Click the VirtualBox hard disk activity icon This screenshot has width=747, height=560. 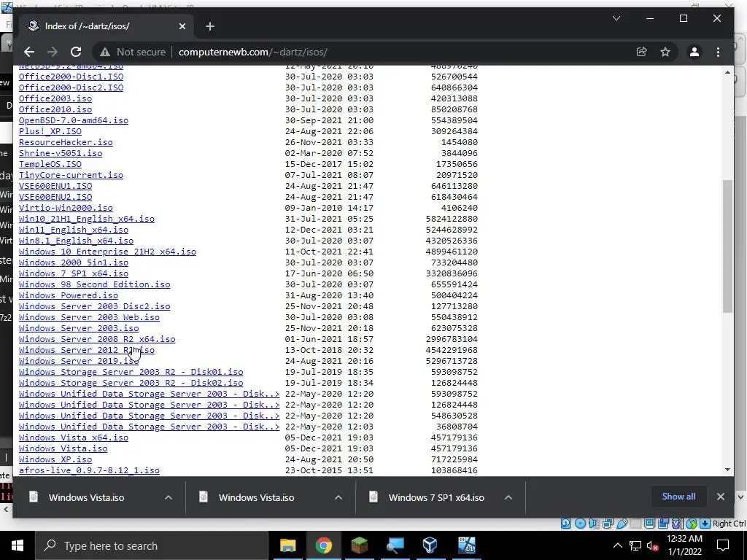tap(565, 524)
